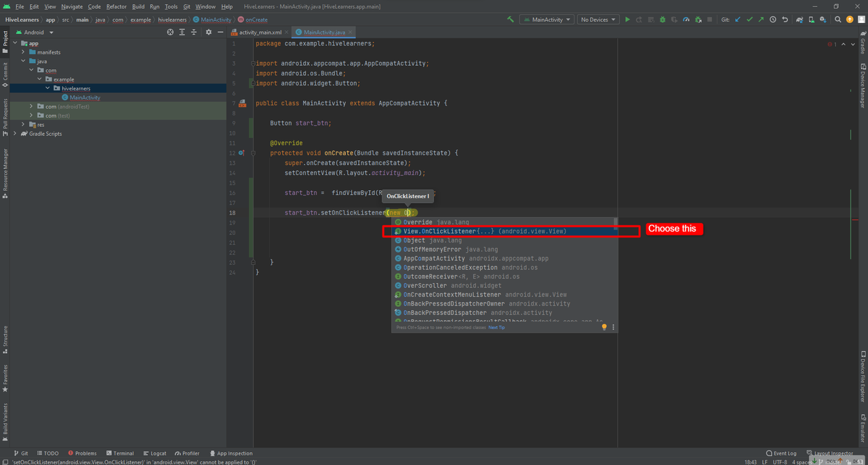Open the account avatar icon
The height and width of the screenshot is (465, 868).
(x=861, y=20)
